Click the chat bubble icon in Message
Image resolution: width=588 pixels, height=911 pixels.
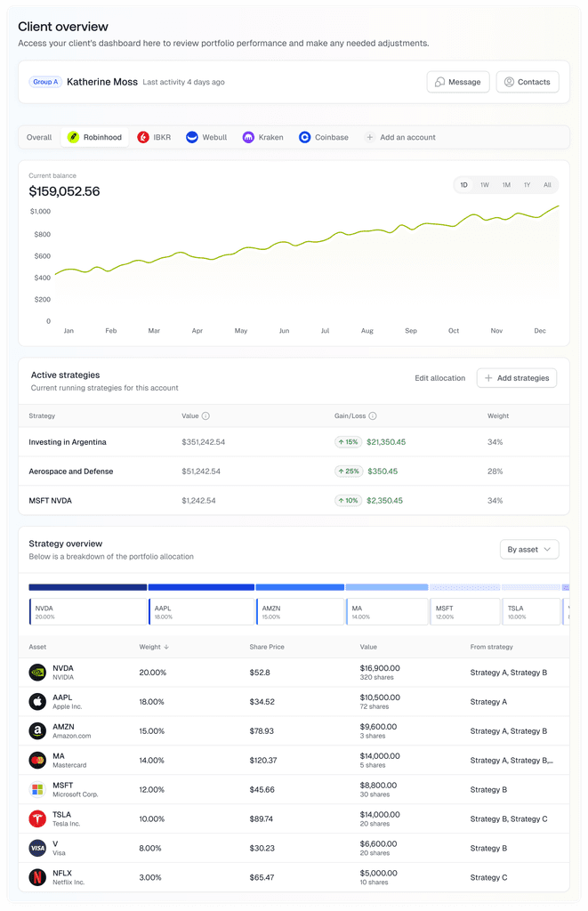coord(440,82)
